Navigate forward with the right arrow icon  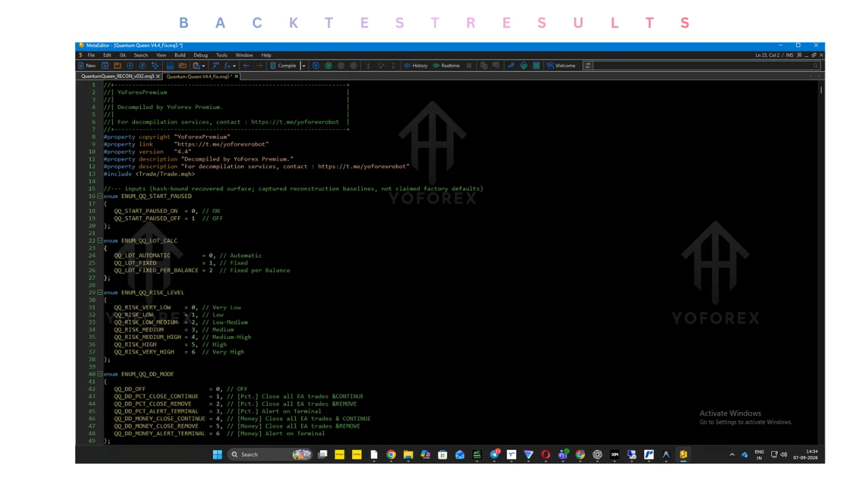pyautogui.click(x=259, y=66)
